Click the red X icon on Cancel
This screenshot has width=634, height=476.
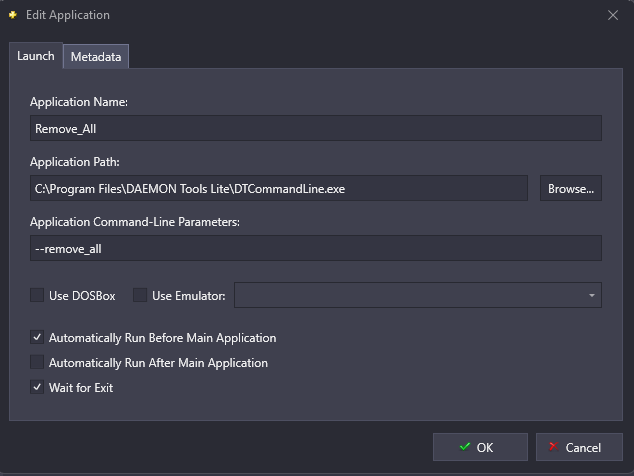(x=554, y=447)
